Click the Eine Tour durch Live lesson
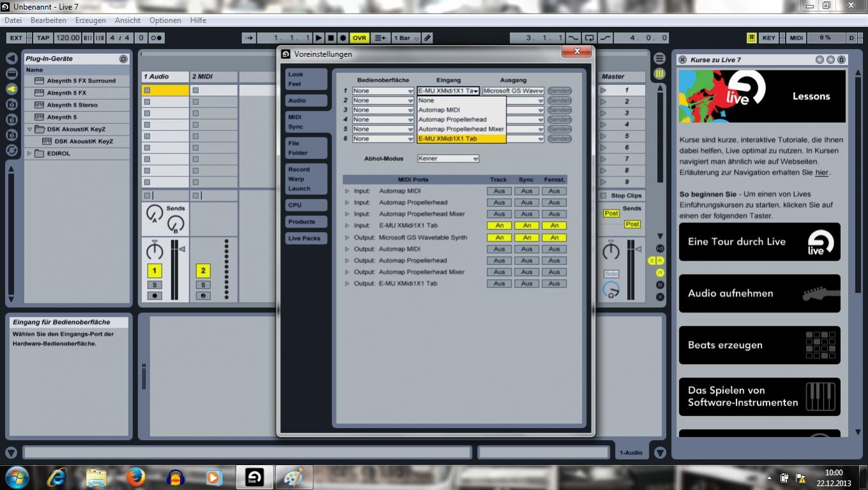 click(x=759, y=242)
